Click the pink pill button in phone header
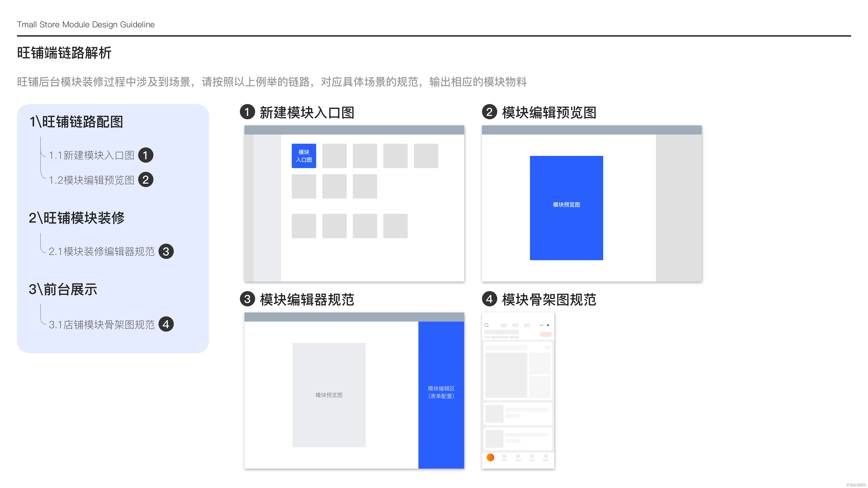 click(546, 334)
